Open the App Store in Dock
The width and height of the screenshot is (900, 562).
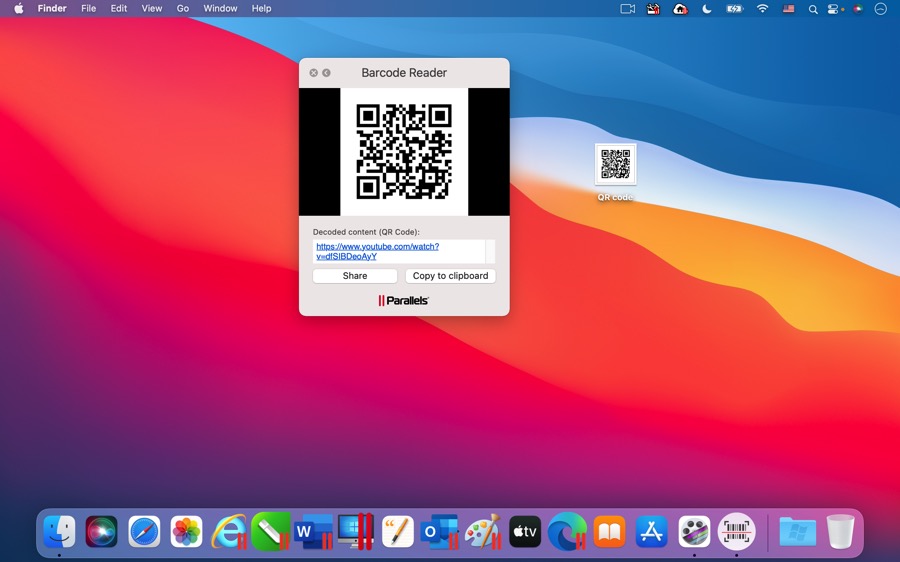click(x=652, y=531)
